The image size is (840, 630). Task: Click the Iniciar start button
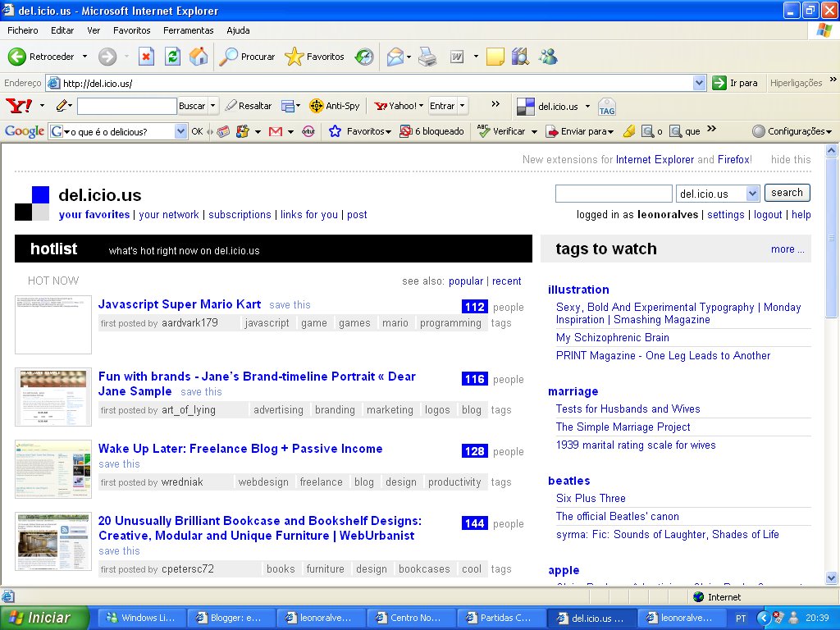44,618
